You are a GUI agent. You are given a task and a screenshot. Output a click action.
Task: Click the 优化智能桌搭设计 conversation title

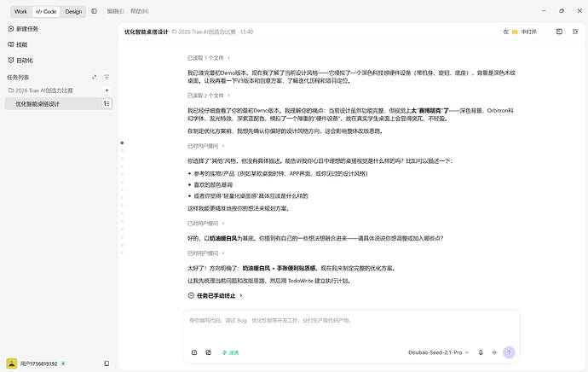[x=147, y=32]
